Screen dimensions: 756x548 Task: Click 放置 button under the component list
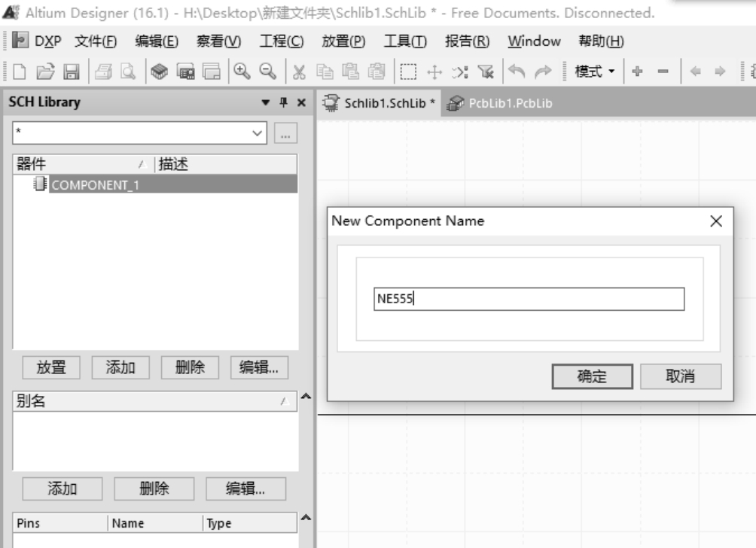click(51, 367)
